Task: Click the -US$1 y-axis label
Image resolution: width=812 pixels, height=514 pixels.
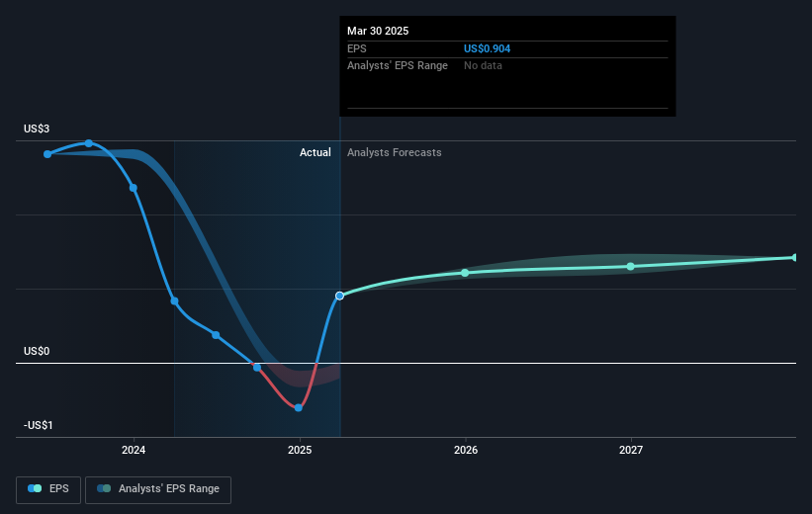Action: [x=38, y=425]
